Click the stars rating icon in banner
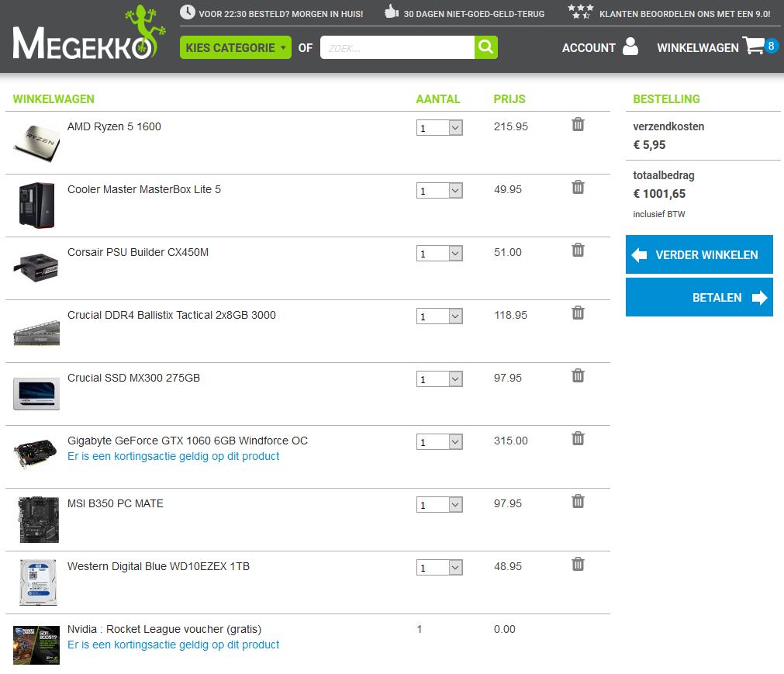 pyautogui.click(x=581, y=12)
